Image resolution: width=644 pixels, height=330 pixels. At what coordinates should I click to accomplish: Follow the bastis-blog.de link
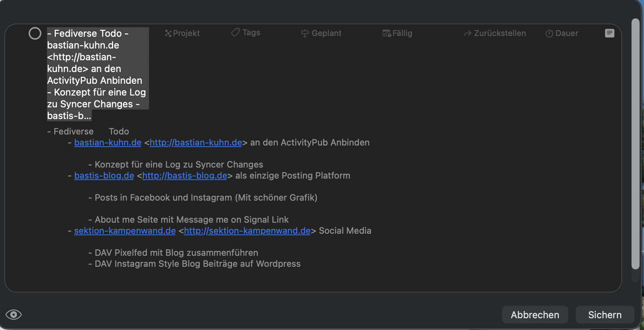[104, 176]
